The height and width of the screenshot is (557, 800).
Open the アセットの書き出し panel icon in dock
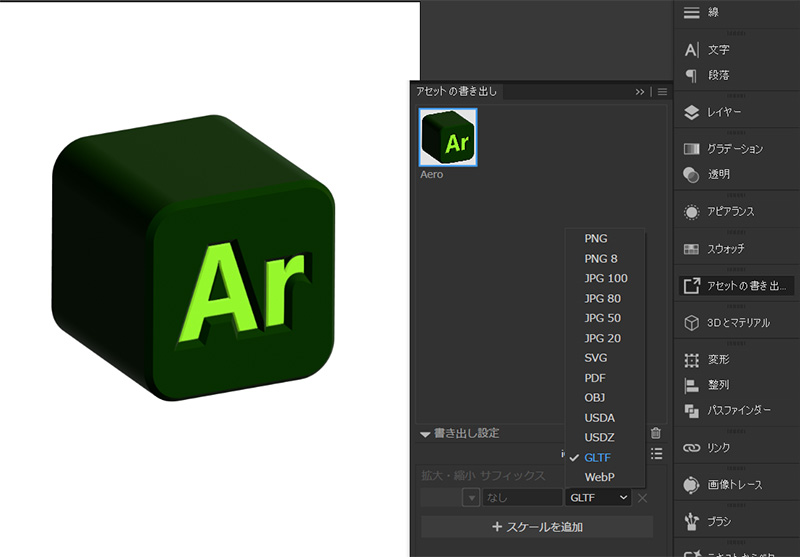click(x=691, y=286)
